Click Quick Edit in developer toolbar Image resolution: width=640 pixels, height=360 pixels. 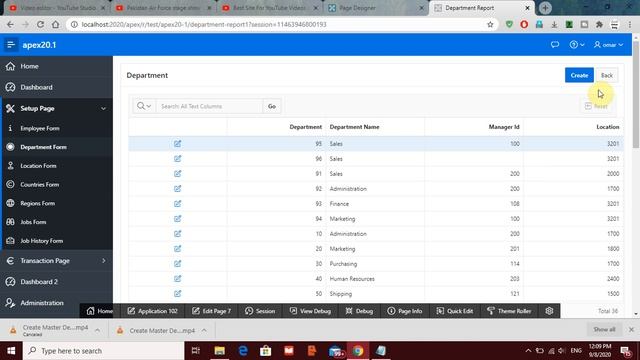(x=454, y=311)
